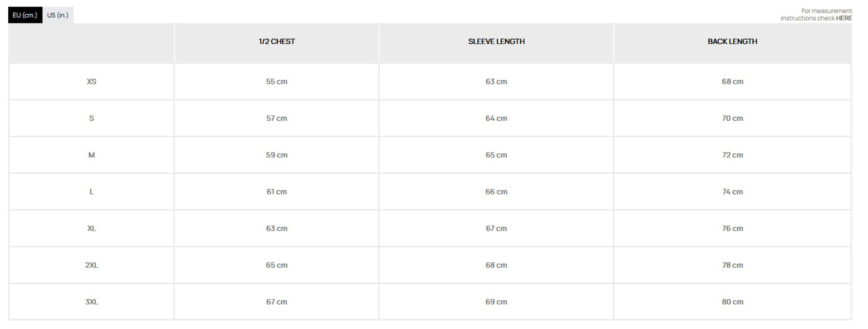The image size is (868, 329).
Task: Click the 61 cm chest value for L
Action: [276, 192]
